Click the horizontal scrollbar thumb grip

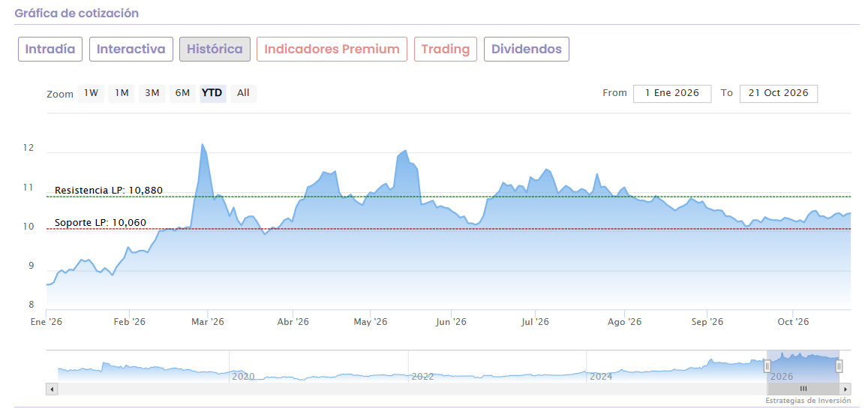(x=803, y=389)
